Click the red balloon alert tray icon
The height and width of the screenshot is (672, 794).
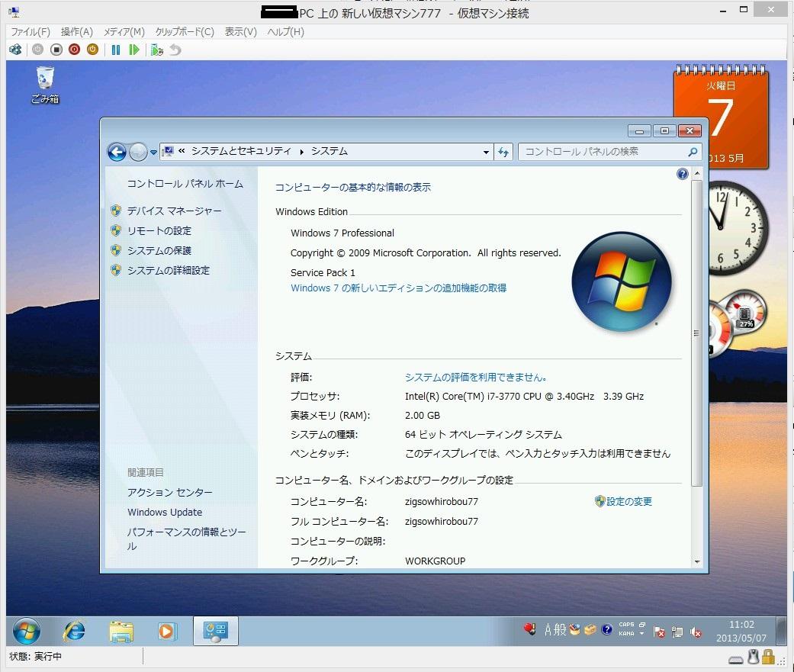pyautogui.click(x=529, y=629)
